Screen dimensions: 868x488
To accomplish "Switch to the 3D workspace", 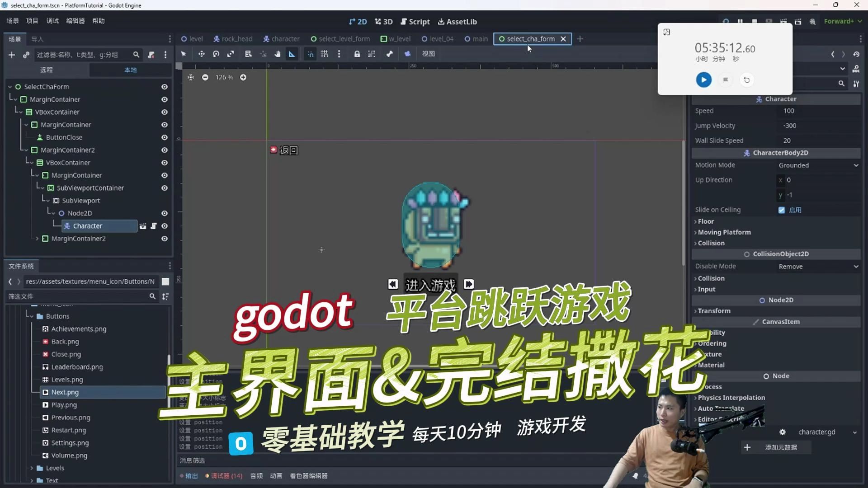I will (384, 22).
